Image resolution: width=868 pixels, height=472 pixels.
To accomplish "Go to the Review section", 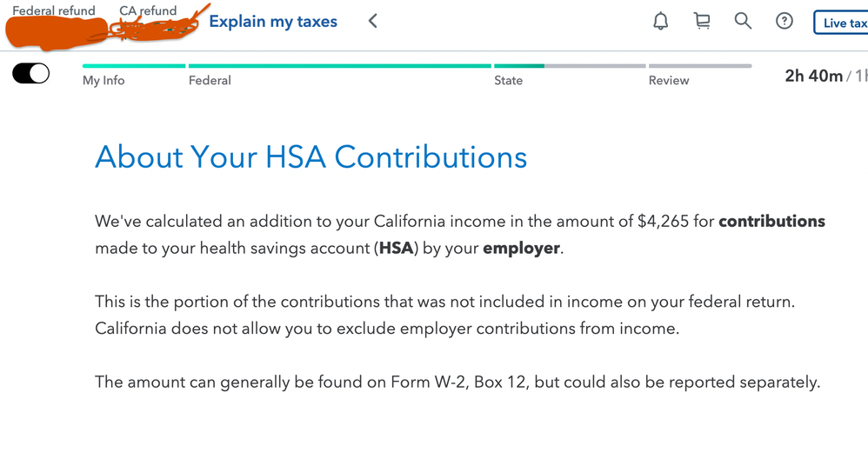I will tap(669, 80).
